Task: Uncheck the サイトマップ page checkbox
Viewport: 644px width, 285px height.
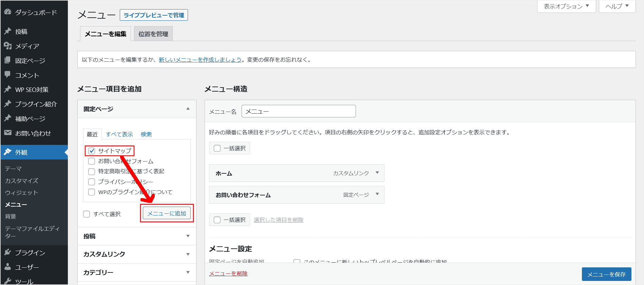Action: tap(92, 151)
